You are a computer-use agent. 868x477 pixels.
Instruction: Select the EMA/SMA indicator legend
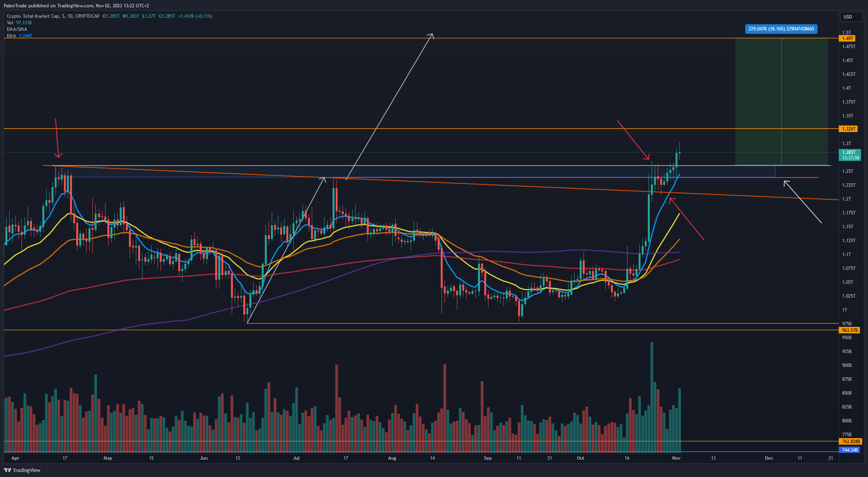pos(17,29)
